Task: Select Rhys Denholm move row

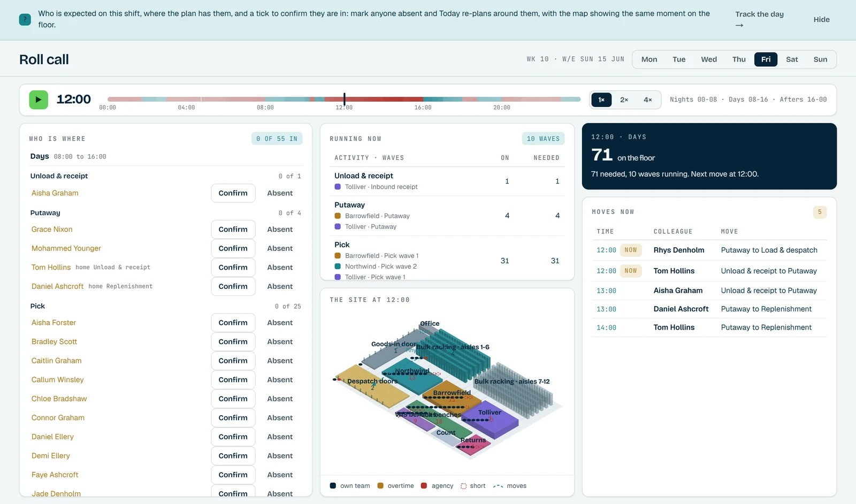Action: 709,250
